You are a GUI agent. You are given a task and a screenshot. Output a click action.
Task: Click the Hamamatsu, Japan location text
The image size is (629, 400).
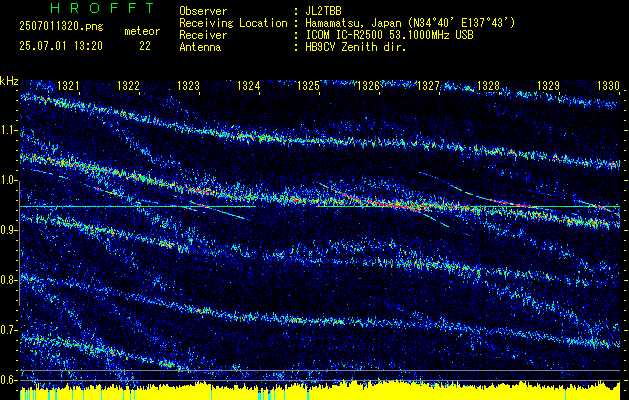click(x=410, y=23)
